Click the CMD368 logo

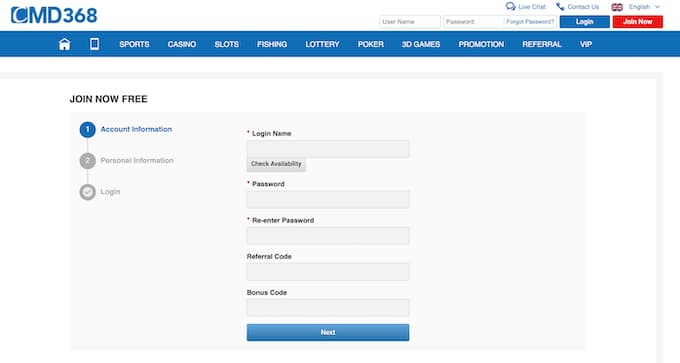click(54, 15)
